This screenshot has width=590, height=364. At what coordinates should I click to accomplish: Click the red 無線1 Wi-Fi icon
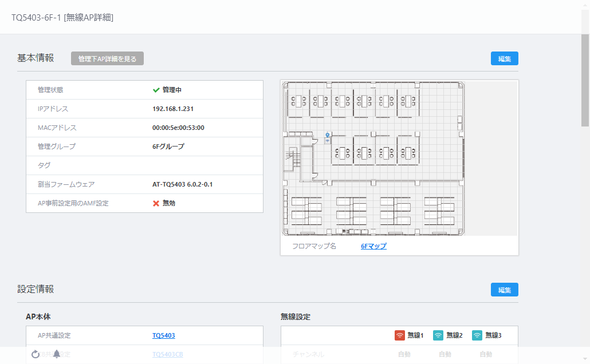(x=400, y=335)
